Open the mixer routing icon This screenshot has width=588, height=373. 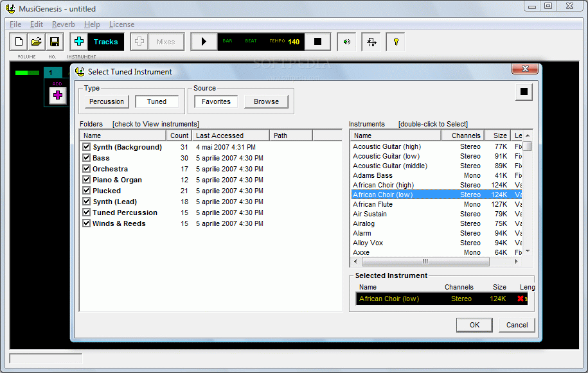coord(371,42)
